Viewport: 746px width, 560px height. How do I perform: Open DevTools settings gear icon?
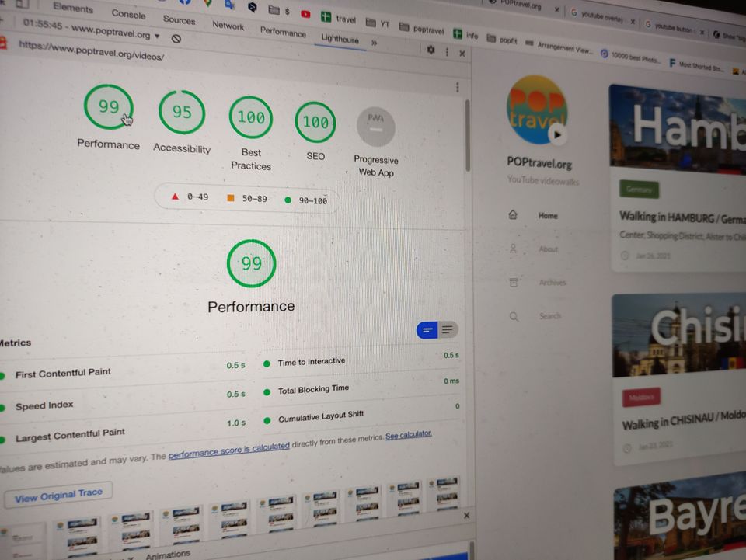431,50
